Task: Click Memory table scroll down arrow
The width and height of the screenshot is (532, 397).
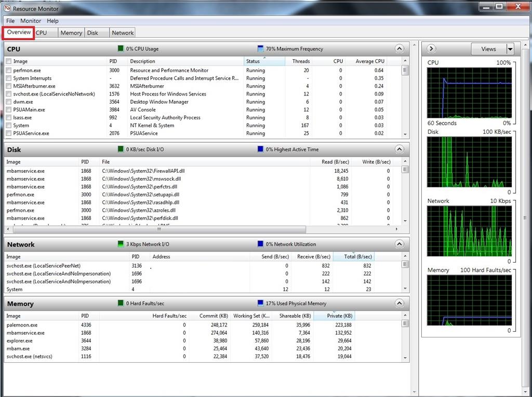Action: (405, 358)
